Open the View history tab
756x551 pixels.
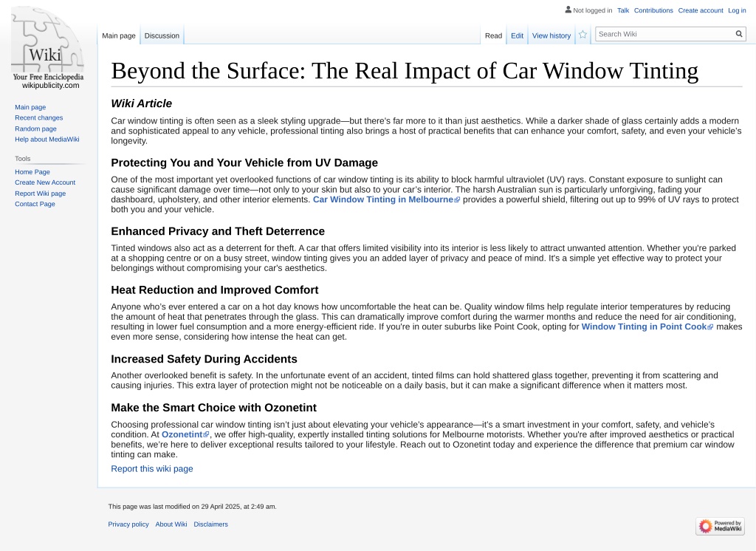pos(551,35)
